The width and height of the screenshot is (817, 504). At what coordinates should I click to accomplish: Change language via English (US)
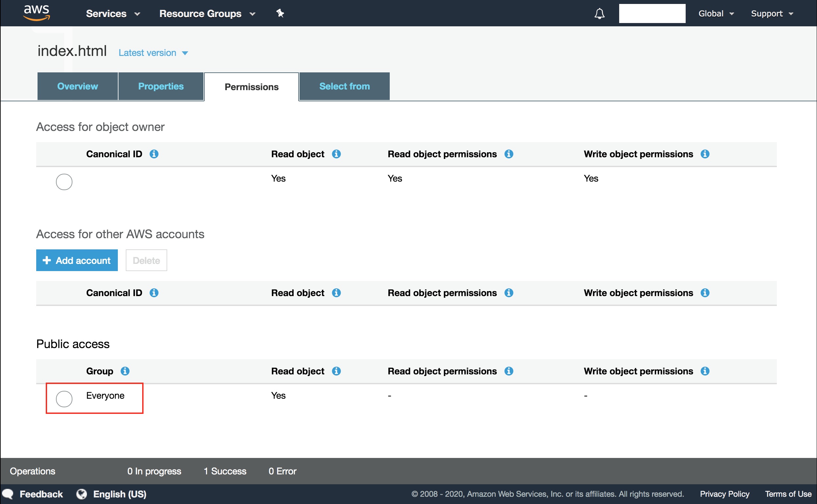coord(119,494)
